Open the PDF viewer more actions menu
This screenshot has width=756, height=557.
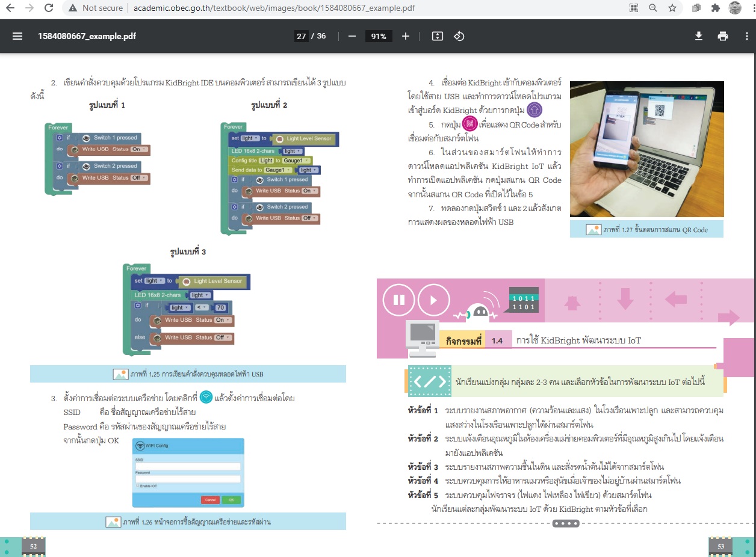click(x=746, y=36)
